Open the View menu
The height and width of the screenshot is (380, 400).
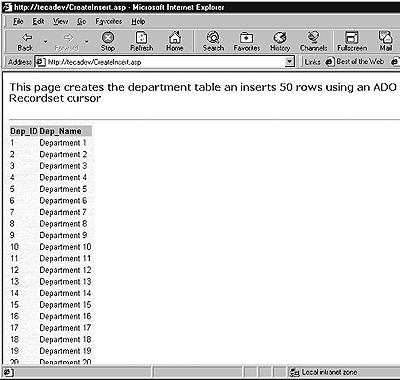pyautogui.click(x=60, y=22)
